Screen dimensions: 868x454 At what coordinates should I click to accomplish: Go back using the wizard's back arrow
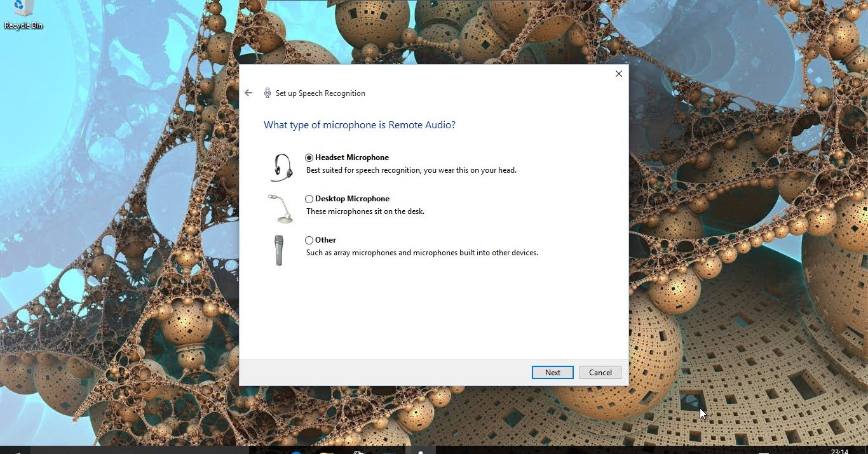pyautogui.click(x=248, y=93)
